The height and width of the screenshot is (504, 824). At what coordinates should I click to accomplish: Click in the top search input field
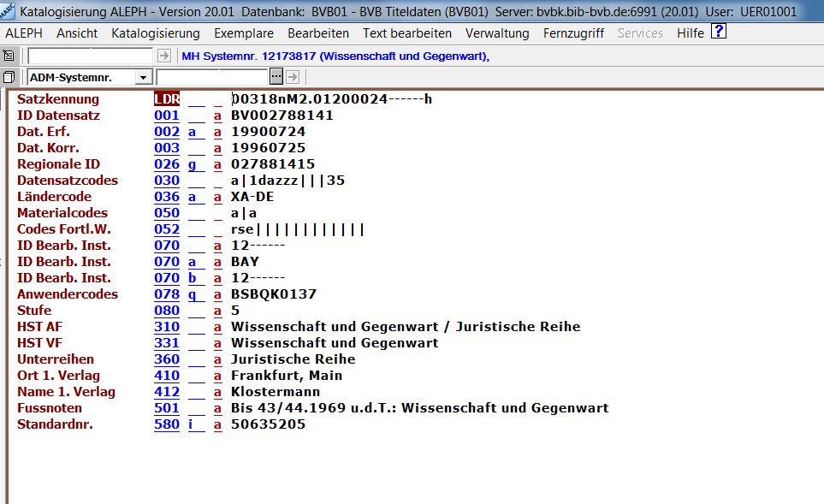pos(91,56)
